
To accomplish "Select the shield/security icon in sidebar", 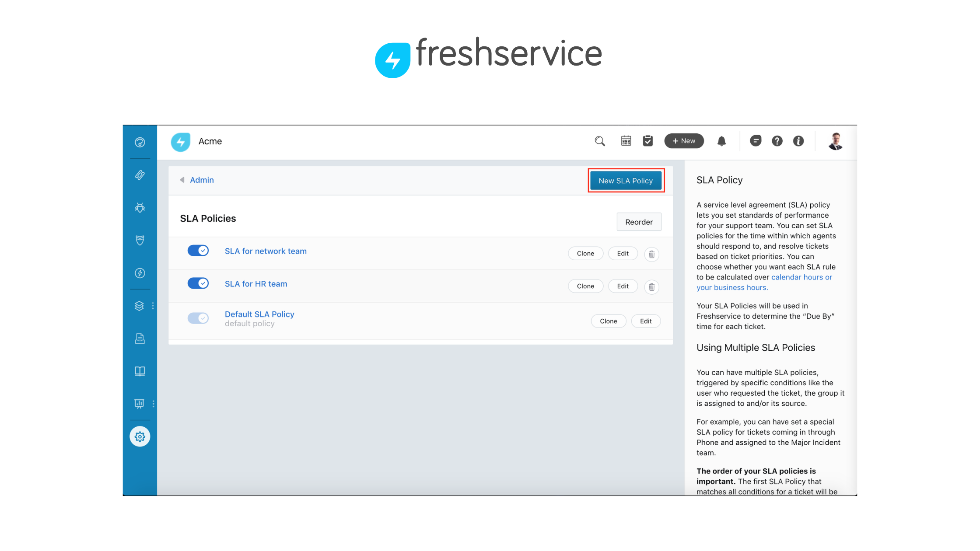I will (139, 240).
